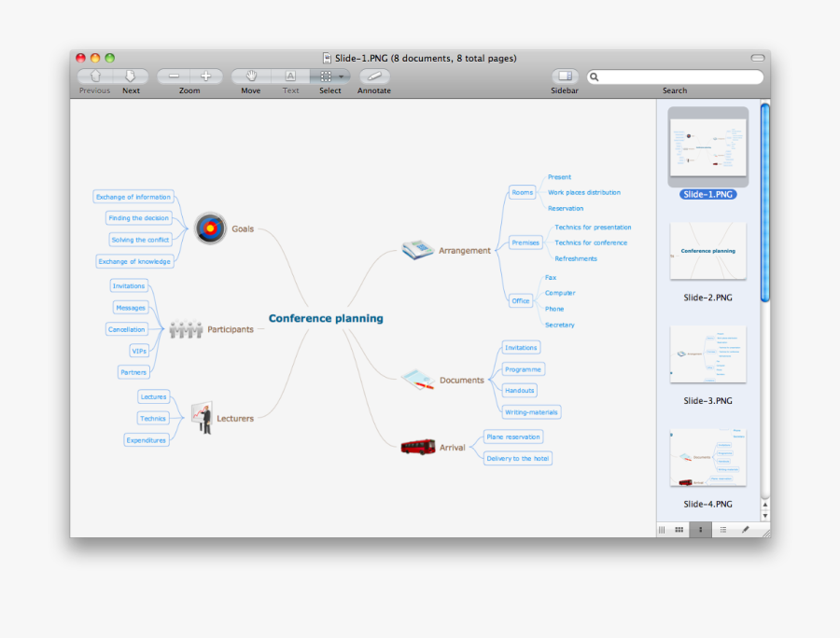Image resolution: width=840 pixels, height=638 pixels.
Task: Click the Slide-2.PNG file name label
Action: tap(707, 298)
